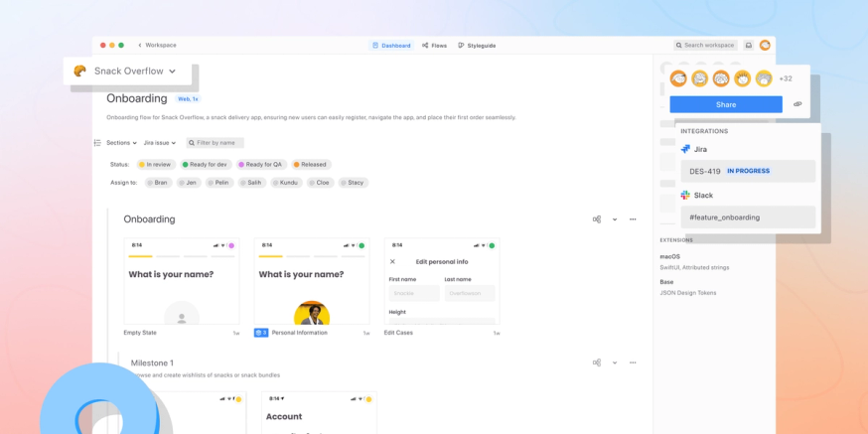This screenshot has height=434, width=868.
Task: Click the Web, 1x platform tag
Action: click(x=189, y=98)
